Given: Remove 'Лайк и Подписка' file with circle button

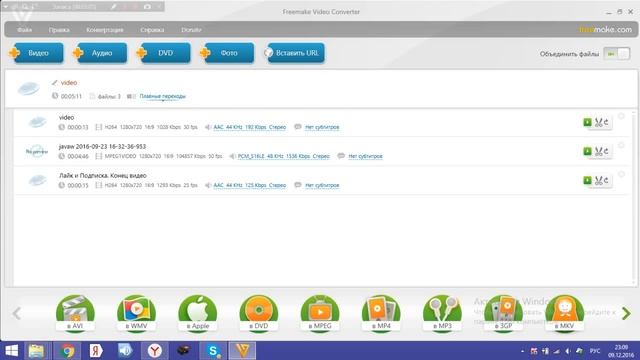Looking at the screenshot, I should pyautogui.click(x=621, y=174).
